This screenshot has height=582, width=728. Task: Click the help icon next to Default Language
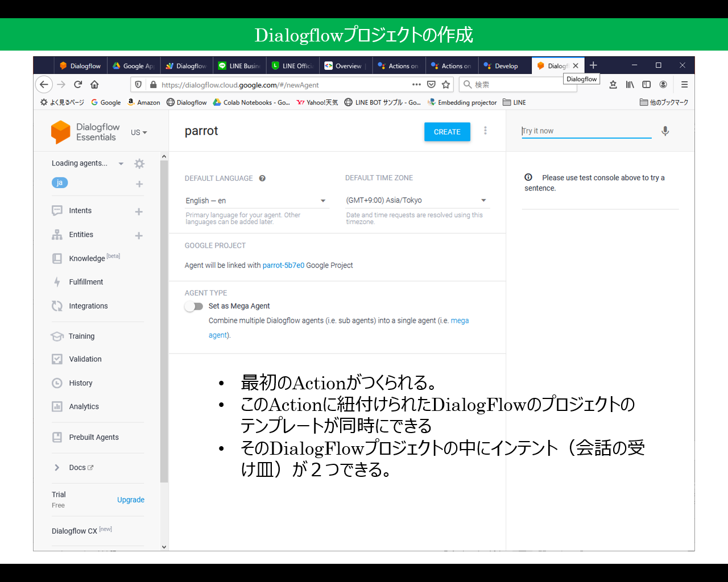262,178
